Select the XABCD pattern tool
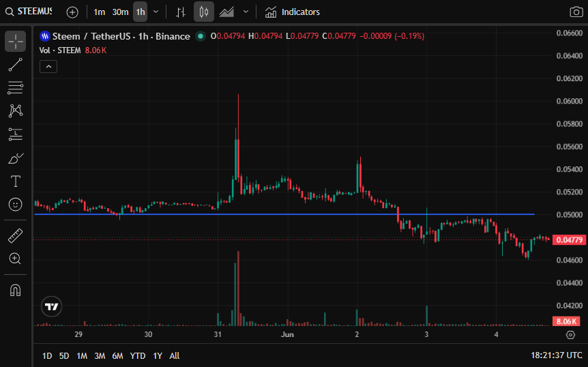This screenshot has height=367, width=588. click(x=16, y=111)
